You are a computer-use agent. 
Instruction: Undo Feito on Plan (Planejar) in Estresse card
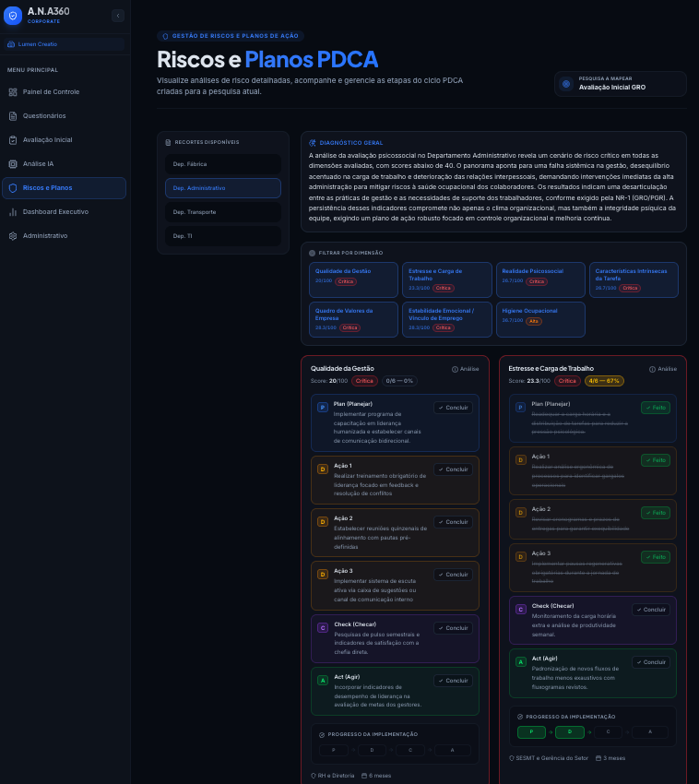[x=656, y=408]
